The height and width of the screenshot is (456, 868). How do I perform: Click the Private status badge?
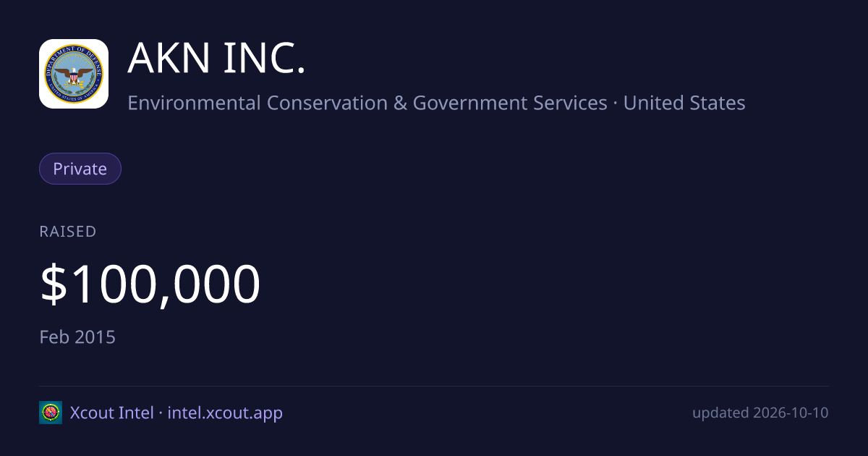pos(80,169)
